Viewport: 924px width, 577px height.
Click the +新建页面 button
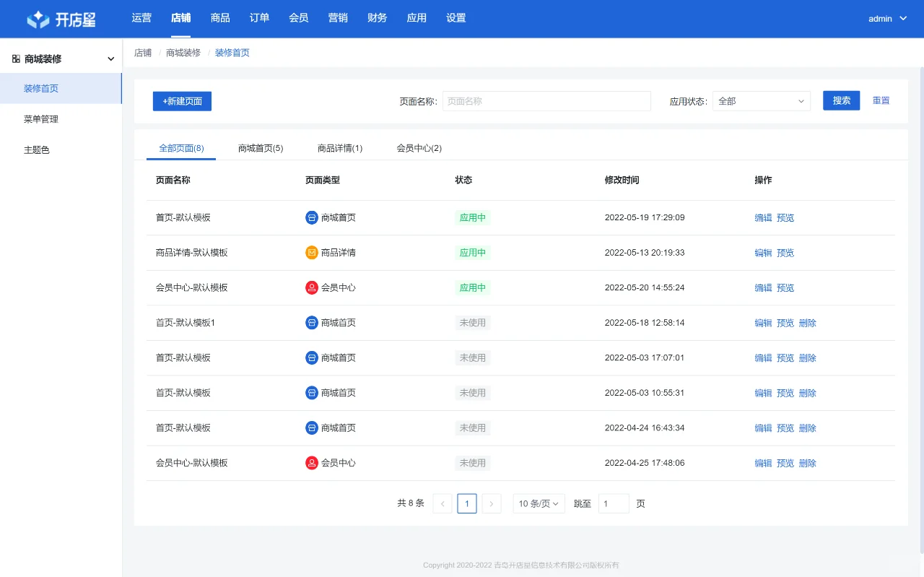pos(182,101)
